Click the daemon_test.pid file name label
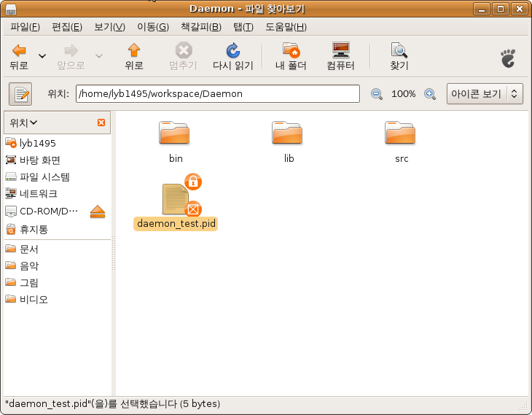 [x=176, y=224]
